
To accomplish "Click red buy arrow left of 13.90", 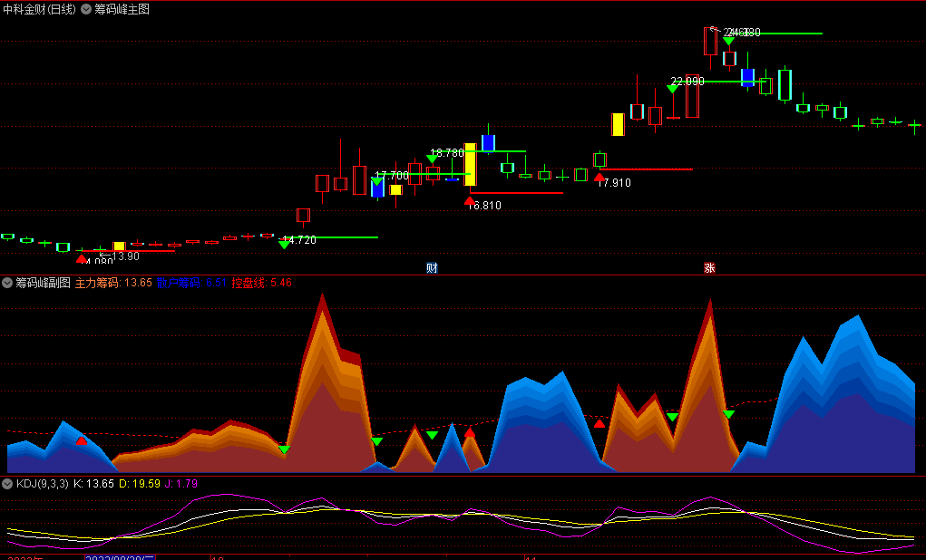I will pyautogui.click(x=82, y=258).
